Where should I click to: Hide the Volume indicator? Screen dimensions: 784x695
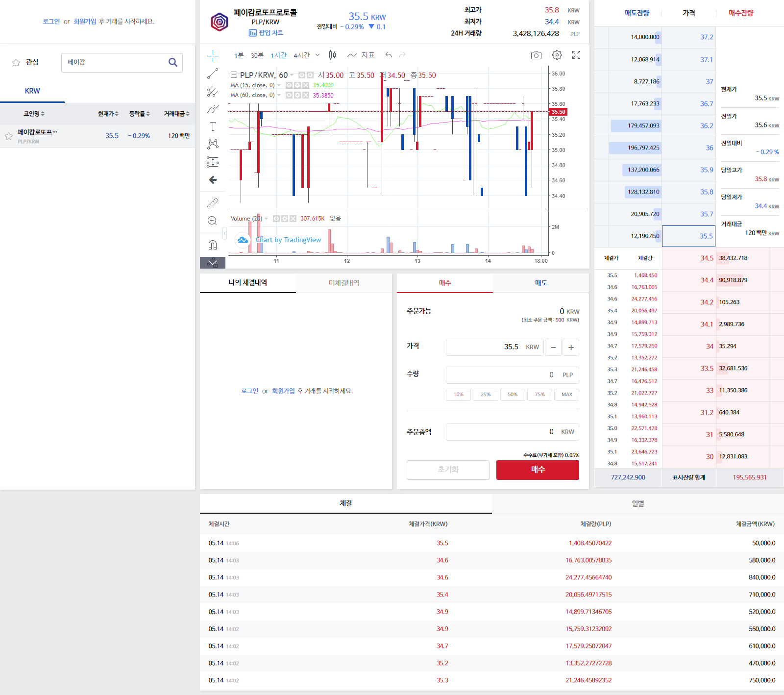[276, 219]
